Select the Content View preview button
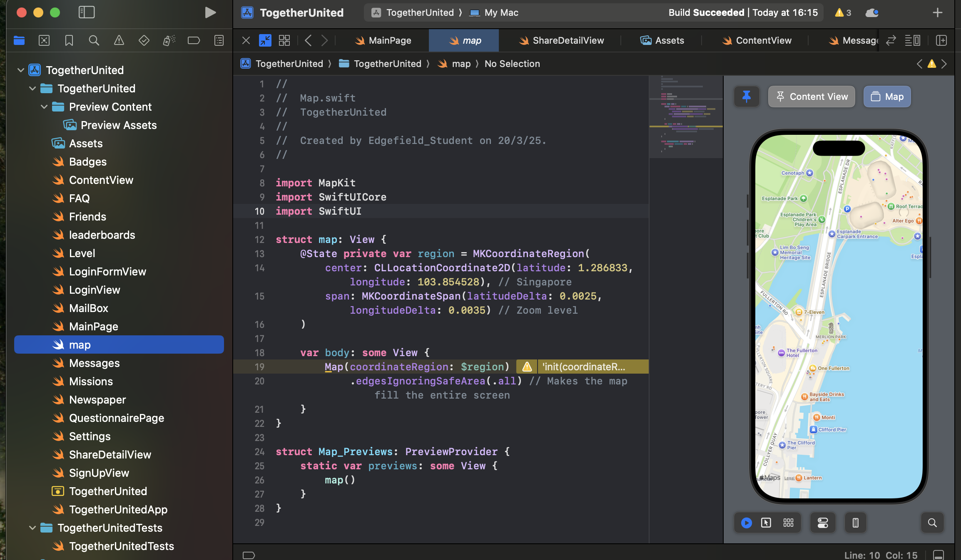This screenshot has width=961, height=560. 812,97
